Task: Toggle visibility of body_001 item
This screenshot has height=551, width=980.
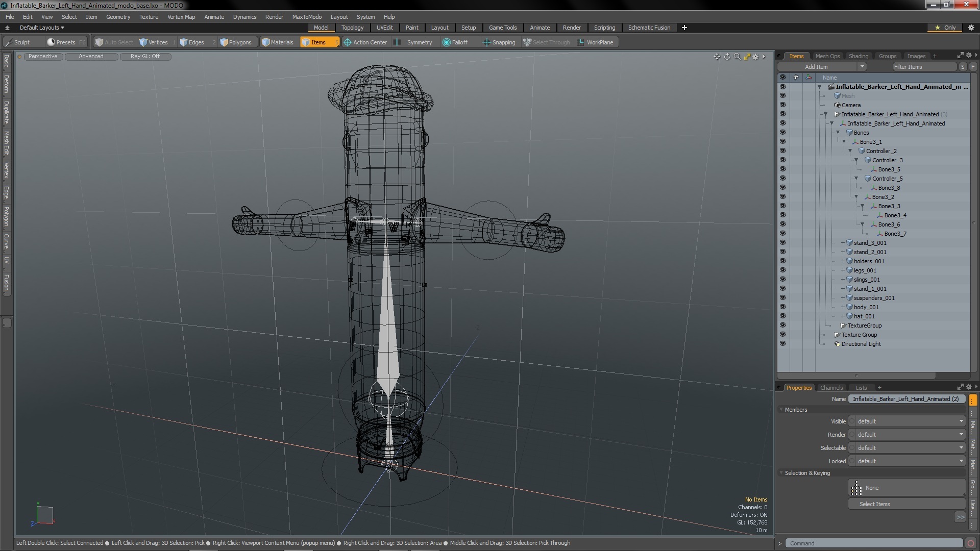Action: pyautogui.click(x=782, y=307)
